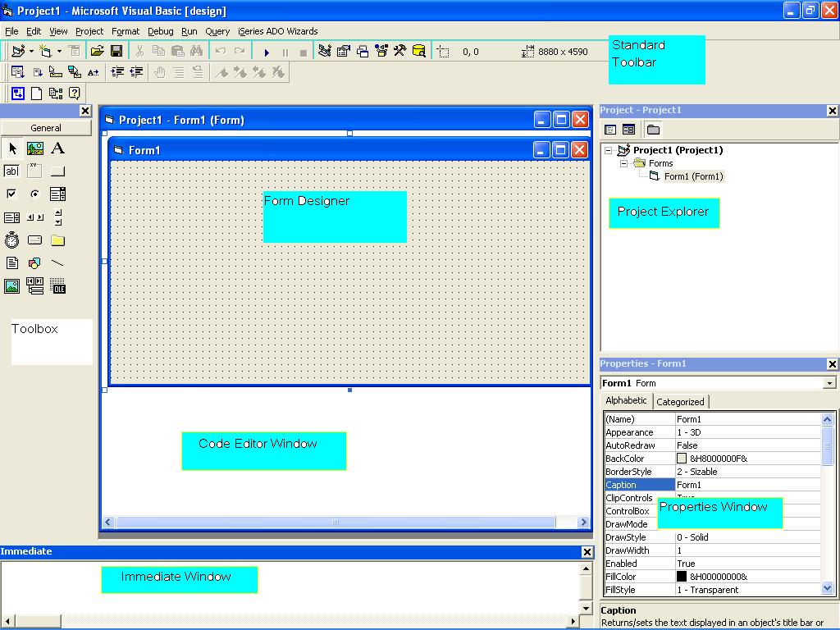Open the Format menu
Image resolution: width=840 pixels, height=630 pixels.
[126, 31]
